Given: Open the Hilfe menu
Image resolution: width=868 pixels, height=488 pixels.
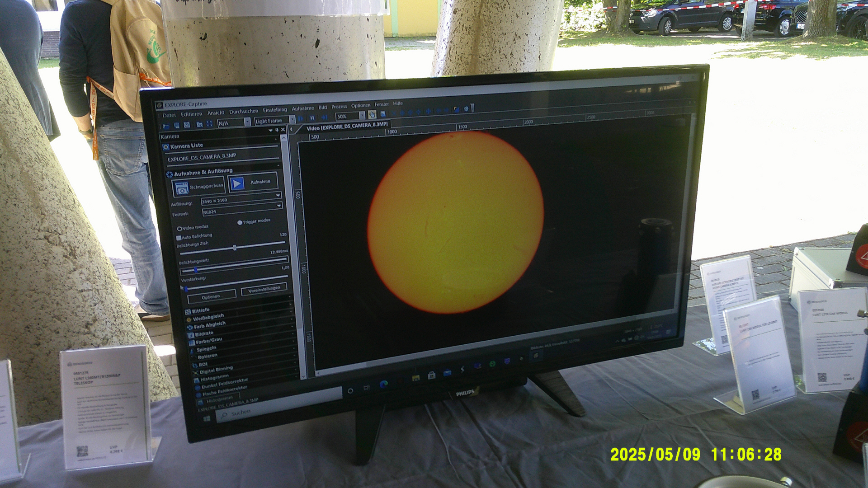Looking at the screenshot, I should (x=398, y=103).
